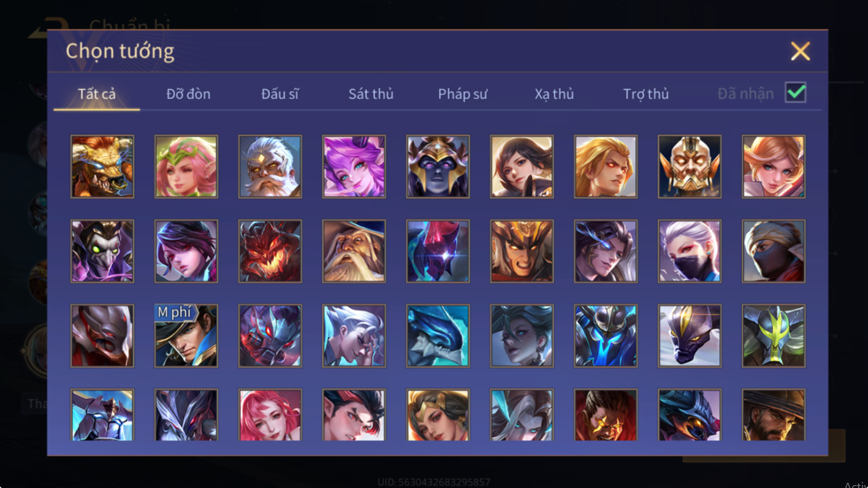
Task: Go to the Đấu sĩ tab
Action: pyautogui.click(x=280, y=94)
